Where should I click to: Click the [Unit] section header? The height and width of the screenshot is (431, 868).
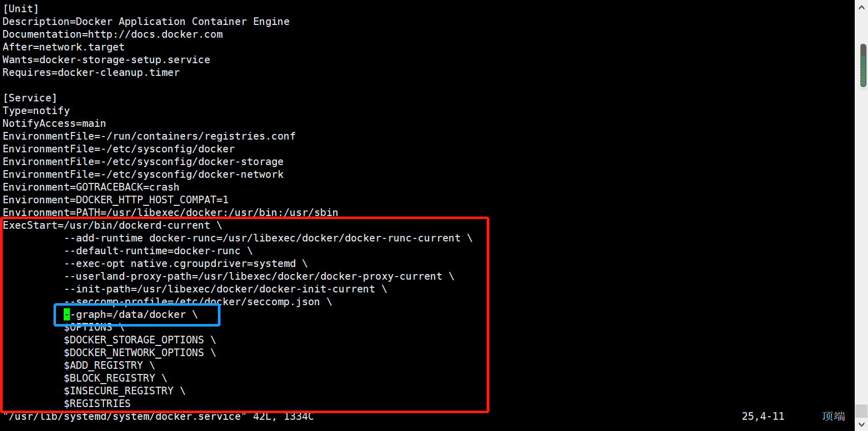[x=21, y=9]
